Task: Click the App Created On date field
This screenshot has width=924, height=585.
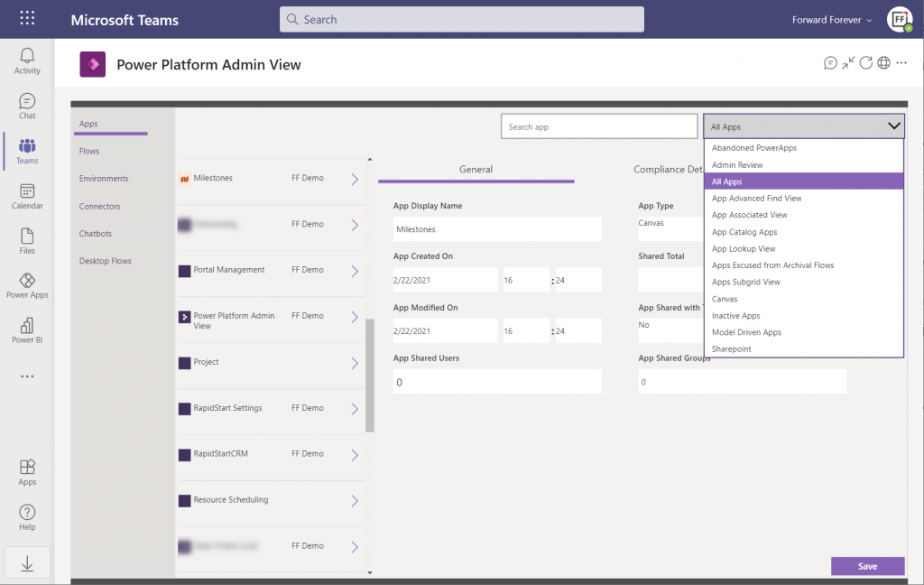Action: [445, 280]
